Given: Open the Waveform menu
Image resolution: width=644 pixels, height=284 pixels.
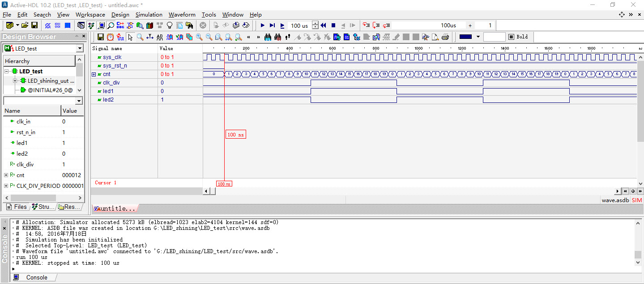Looking at the screenshot, I should (x=182, y=14).
